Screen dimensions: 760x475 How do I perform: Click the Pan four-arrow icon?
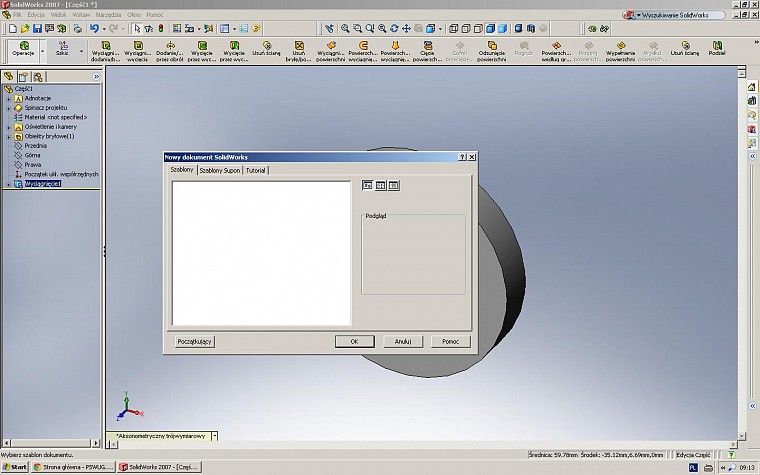pyautogui.click(x=406, y=29)
